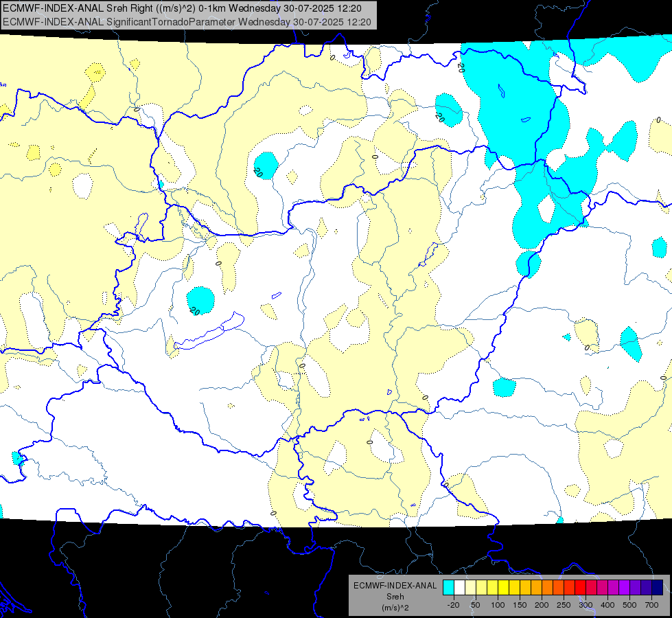Click the '-20' legend tick value
Image resolution: width=672 pixels, height=618 pixels.
coord(453,605)
